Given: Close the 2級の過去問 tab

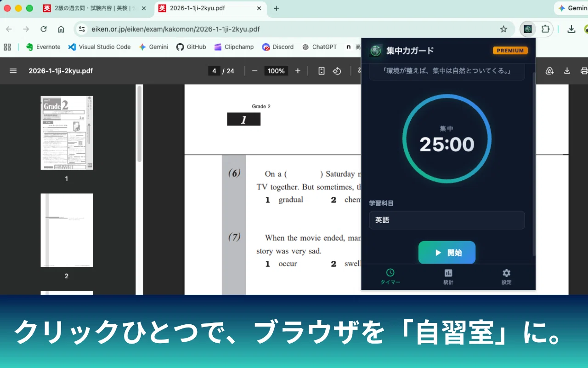Looking at the screenshot, I should [144, 8].
